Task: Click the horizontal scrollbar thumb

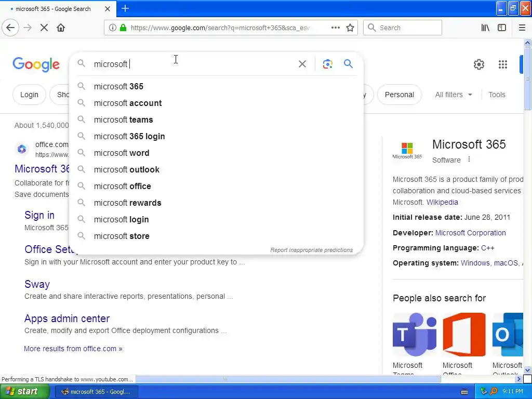Action: (288, 379)
